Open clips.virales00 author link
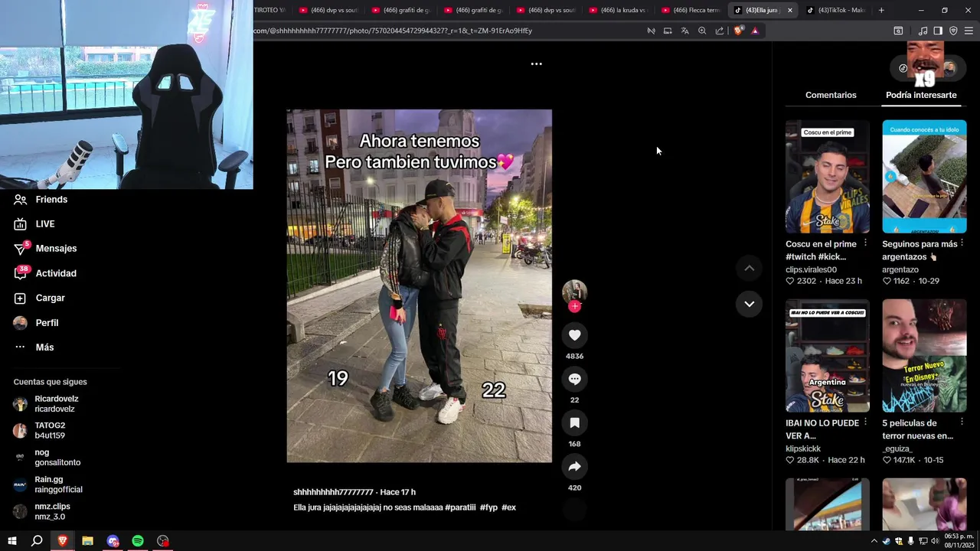Viewport: 980px width, 551px height. coord(811,269)
